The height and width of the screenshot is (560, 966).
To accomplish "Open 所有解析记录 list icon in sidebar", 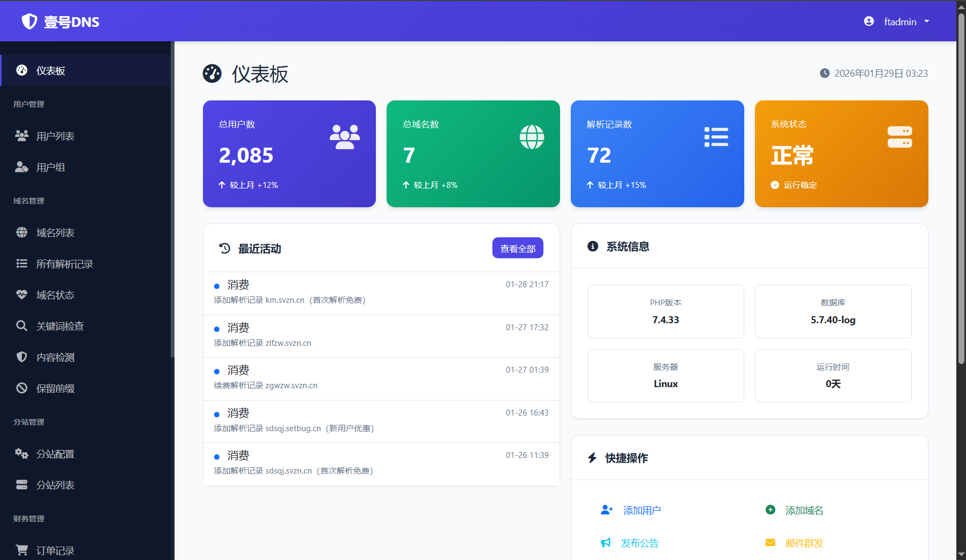I will [21, 264].
